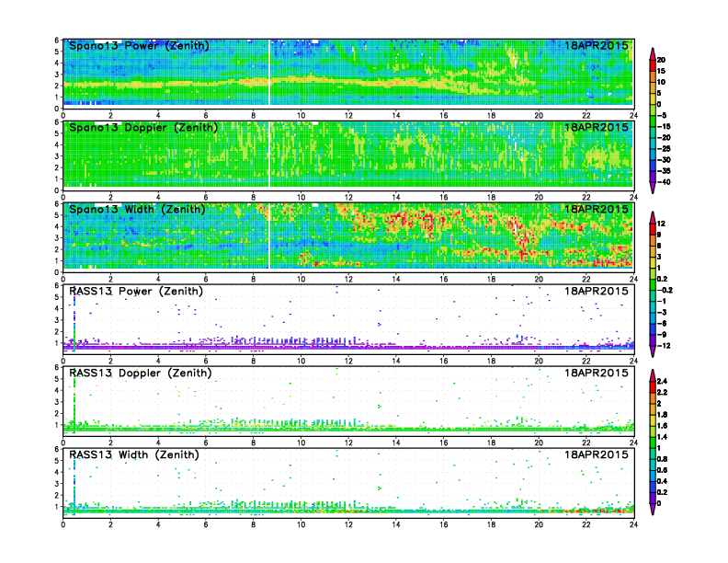The height and width of the screenshot is (563, 728).
Task: Click the "1.4" label on the bottom colorbar
Action: [662, 437]
